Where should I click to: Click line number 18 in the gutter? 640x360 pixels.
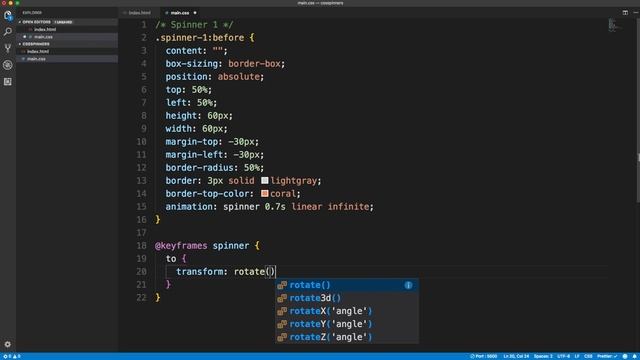point(141,246)
